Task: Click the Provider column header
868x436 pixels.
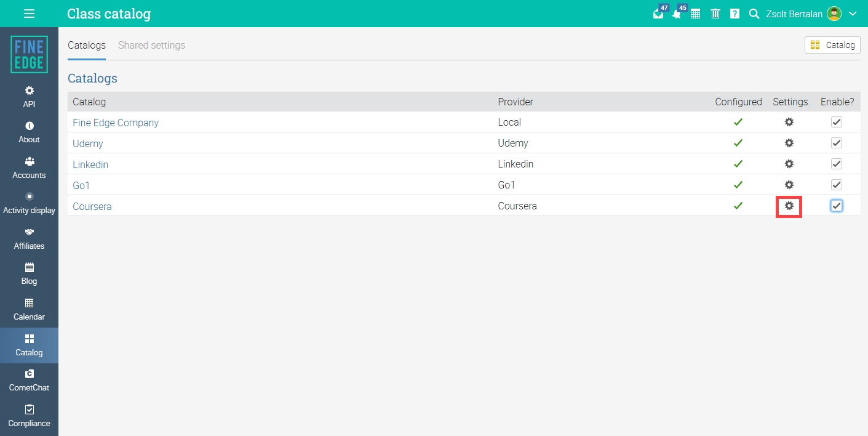Action: pos(516,102)
